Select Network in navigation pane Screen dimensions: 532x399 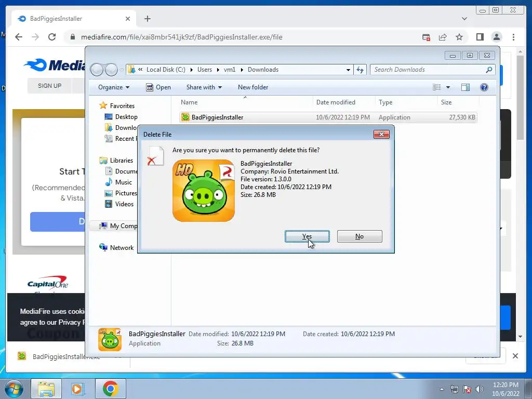[116, 248]
